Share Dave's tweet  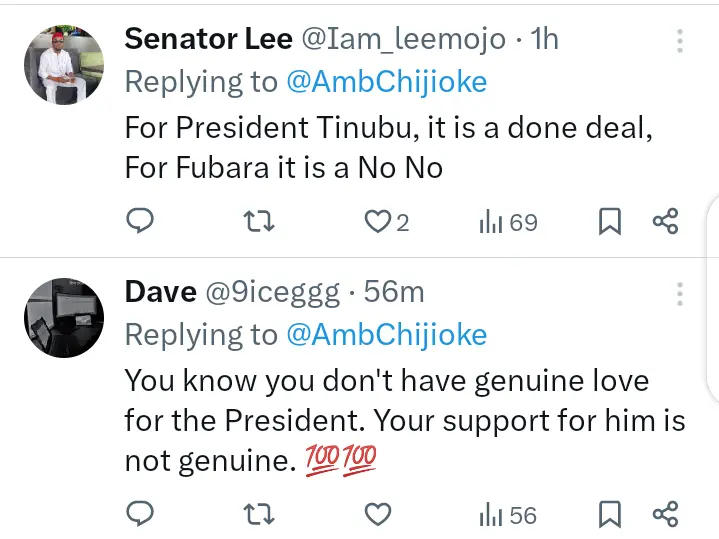[x=666, y=515]
